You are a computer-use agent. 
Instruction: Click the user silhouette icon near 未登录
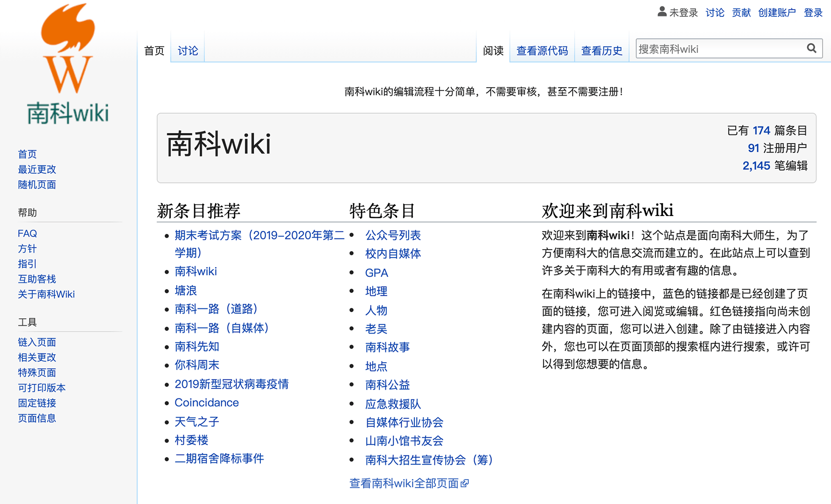pos(661,12)
